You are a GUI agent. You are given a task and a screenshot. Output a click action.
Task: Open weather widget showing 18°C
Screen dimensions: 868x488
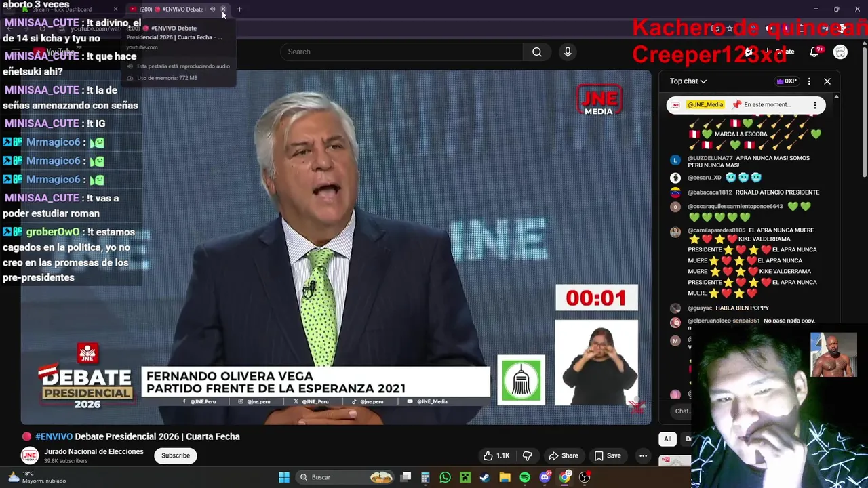(37, 477)
